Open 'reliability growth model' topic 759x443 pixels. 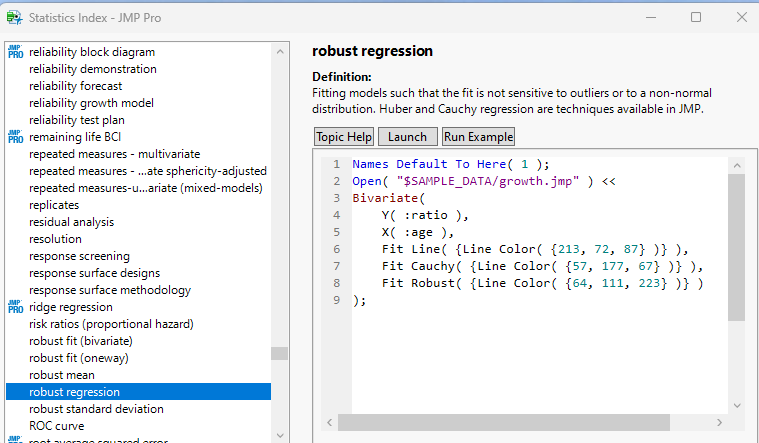tap(91, 103)
